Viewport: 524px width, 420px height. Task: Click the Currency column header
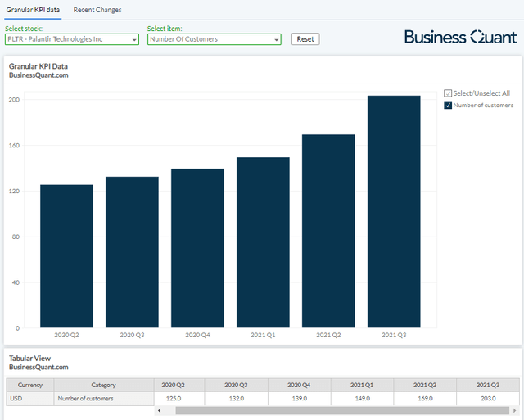point(30,385)
